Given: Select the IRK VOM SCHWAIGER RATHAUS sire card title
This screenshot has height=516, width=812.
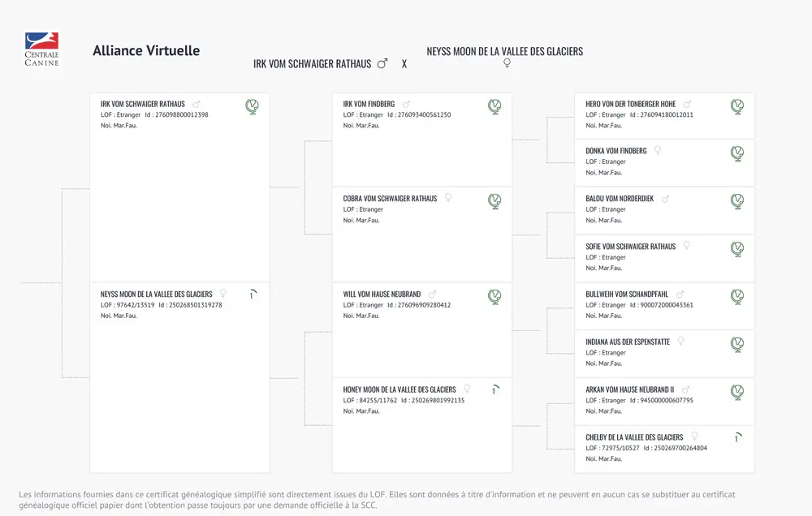Looking at the screenshot, I should pyautogui.click(x=142, y=104).
